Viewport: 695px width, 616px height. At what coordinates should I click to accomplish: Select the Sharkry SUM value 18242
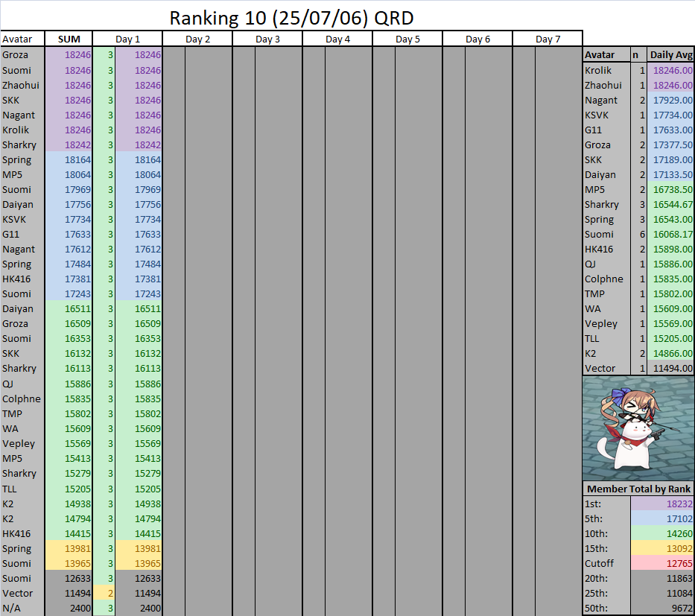[69, 145]
